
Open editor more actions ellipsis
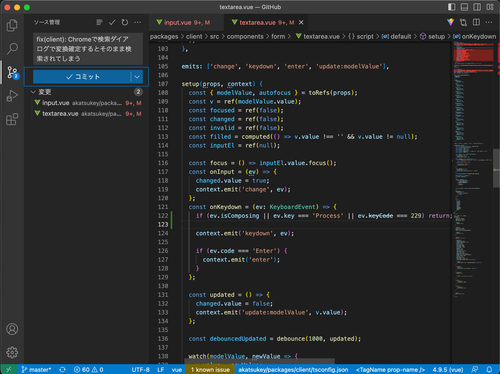pyautogui.click(x=489, y=22)
